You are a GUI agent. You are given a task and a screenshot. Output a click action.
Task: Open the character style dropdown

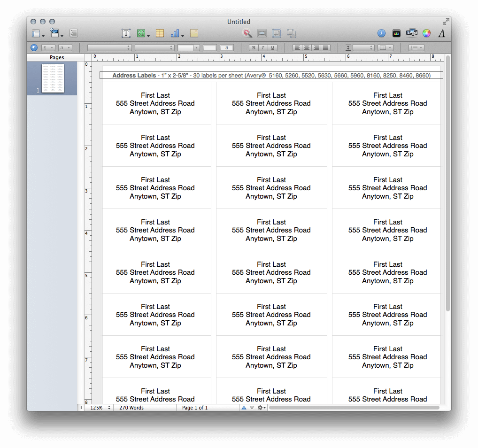tap(65, 47)
